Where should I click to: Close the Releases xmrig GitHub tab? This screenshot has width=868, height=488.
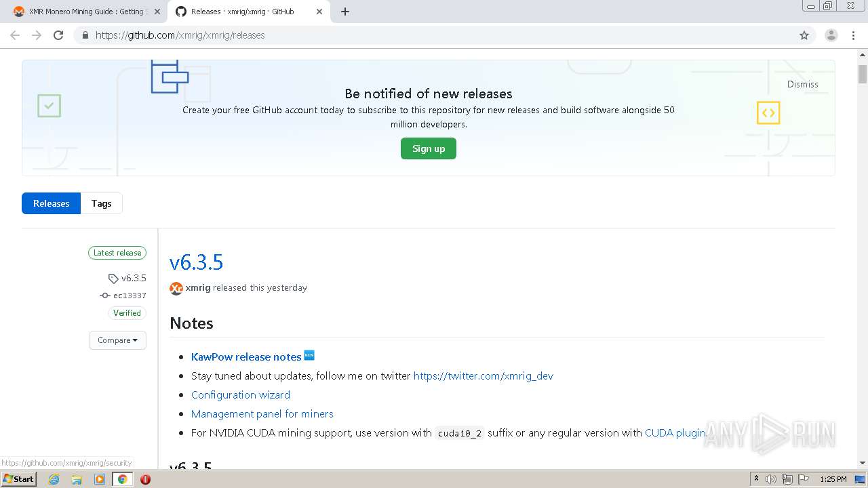tap(319, 12)
